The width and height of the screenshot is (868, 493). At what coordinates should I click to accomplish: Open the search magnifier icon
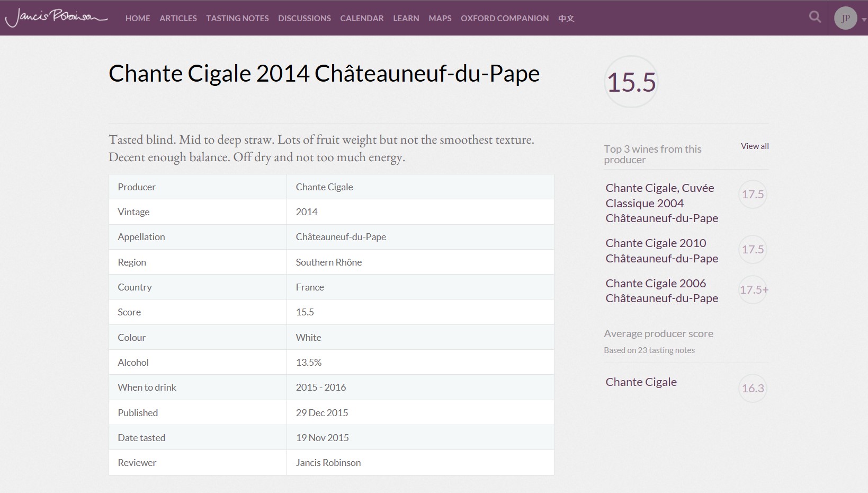(815, 17)
